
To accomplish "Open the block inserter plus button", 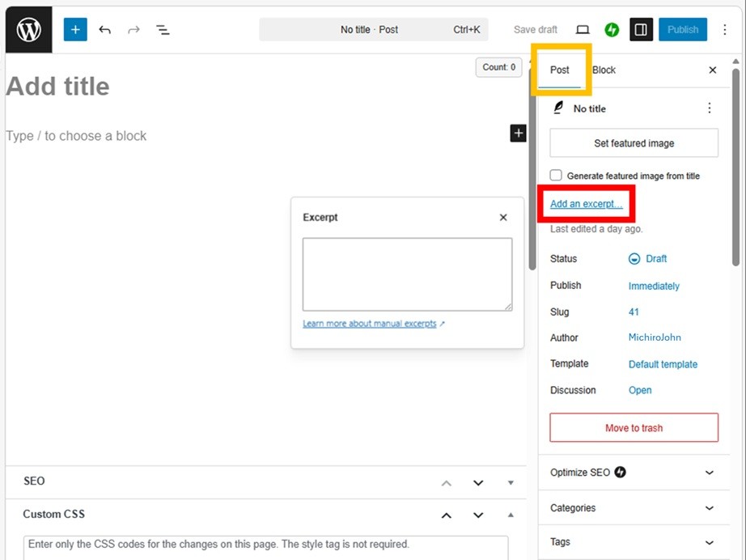I will click(x=75, y=30).
